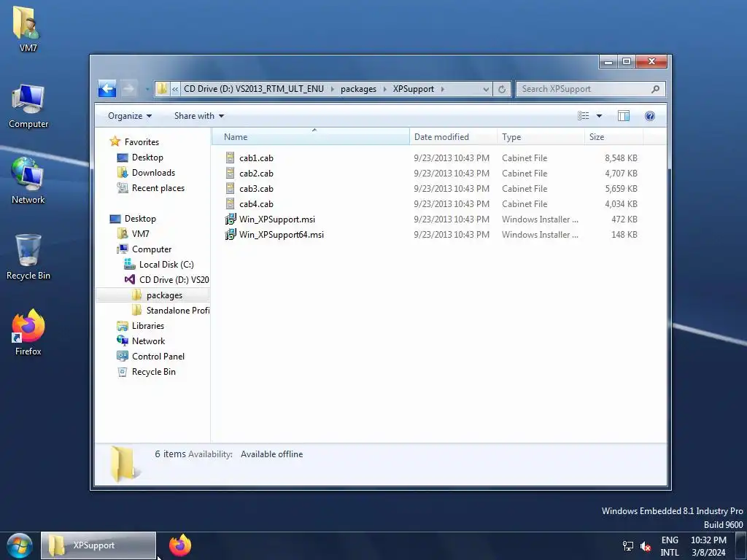The width and height of the screenshot is (747, 560).
Task: Sort files by Type column
Action: point(541,136)
